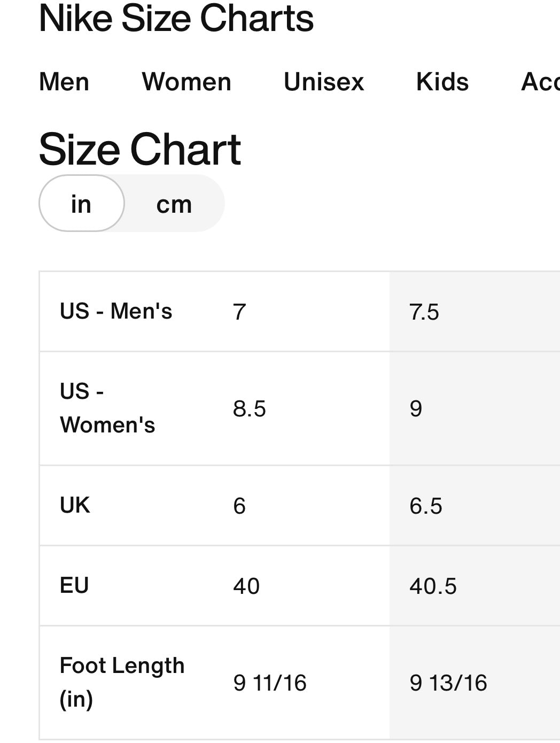Click the Nike Size Charts heading
The width and height of the screenshot is (560, 743).
coord(176,19)
